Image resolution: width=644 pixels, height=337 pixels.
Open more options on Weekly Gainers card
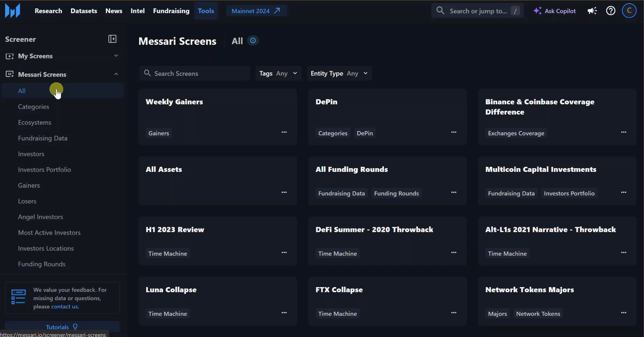coord(284,132)
